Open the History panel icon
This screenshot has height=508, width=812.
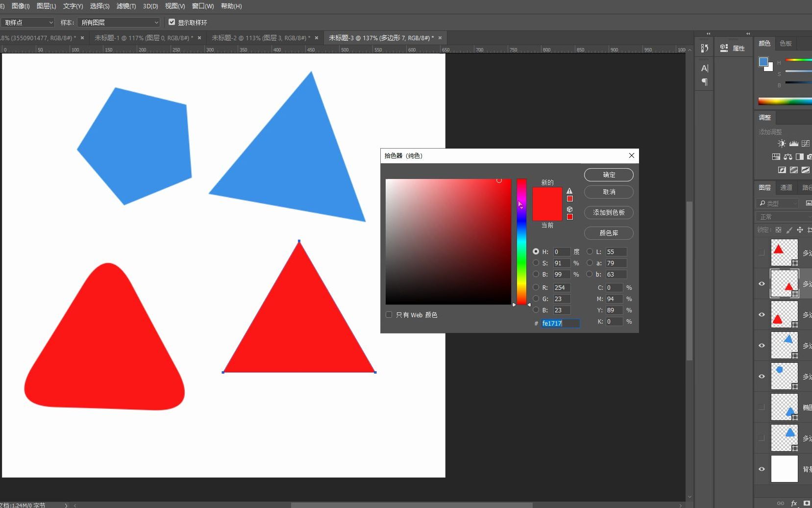pyautogui.click(x=705, y=48)
